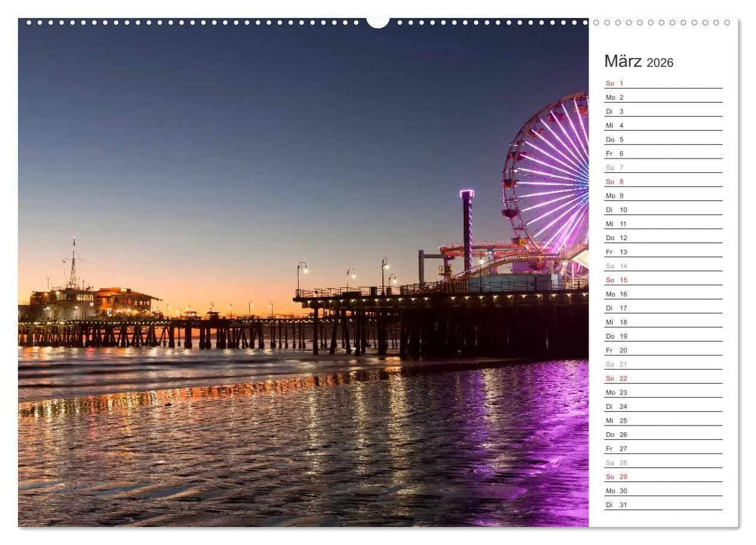Select the final date "Di 31"
756x545 pixels.
[x=616, y=505]
